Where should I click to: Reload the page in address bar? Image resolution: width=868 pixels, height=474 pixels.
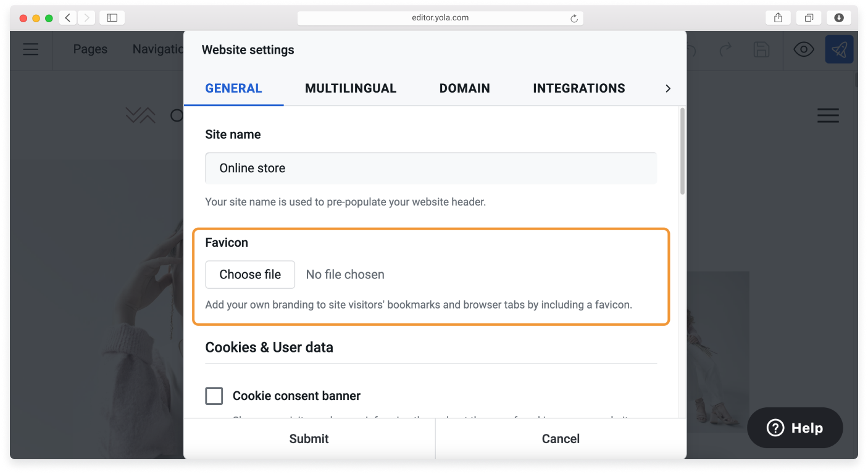[x=574, y=19]
